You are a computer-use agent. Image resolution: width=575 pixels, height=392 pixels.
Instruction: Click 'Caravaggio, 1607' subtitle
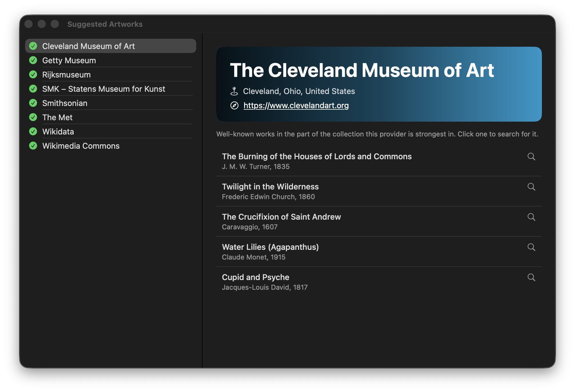coord(250,227)
